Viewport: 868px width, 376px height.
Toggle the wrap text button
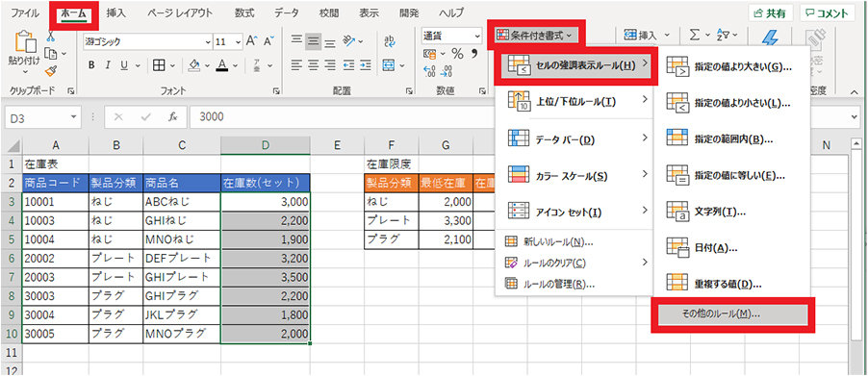click(390, 41)
